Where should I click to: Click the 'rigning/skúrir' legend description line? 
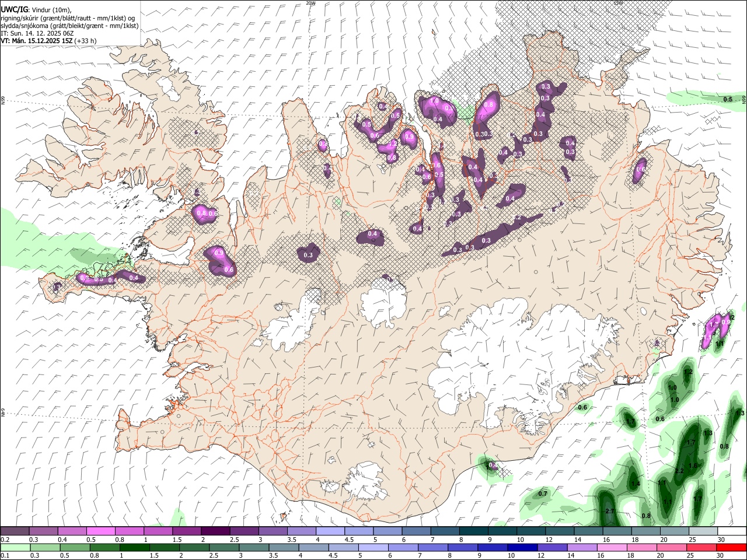pyautogui.click(x=68, y=18)
